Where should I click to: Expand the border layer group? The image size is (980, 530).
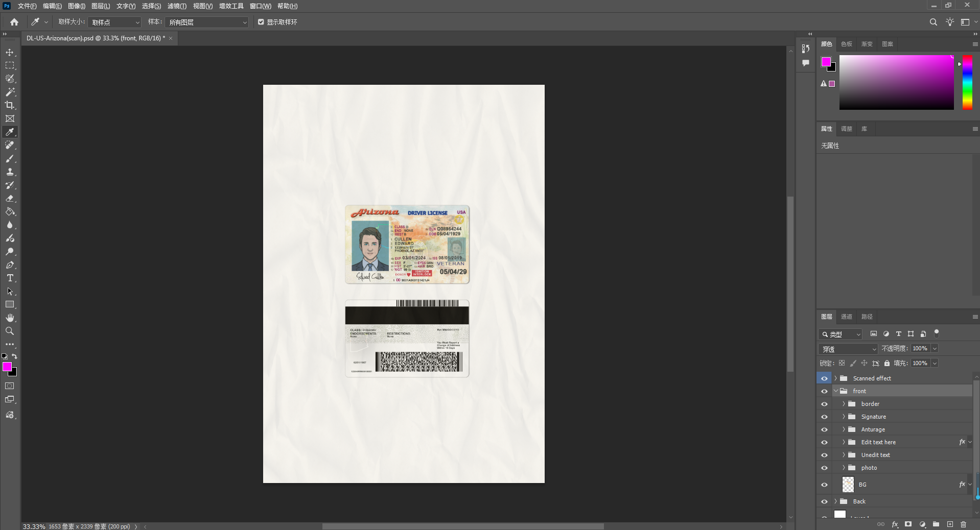[844, 404]
